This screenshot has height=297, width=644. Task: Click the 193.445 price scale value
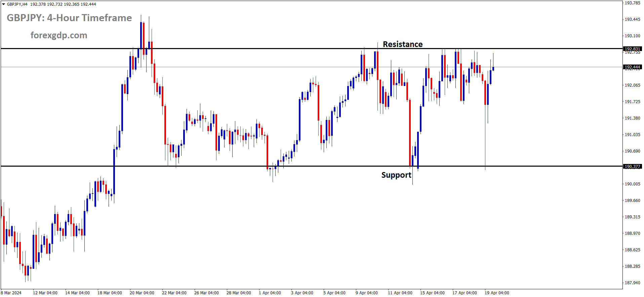pyautogui.click(x=632, y=19)
